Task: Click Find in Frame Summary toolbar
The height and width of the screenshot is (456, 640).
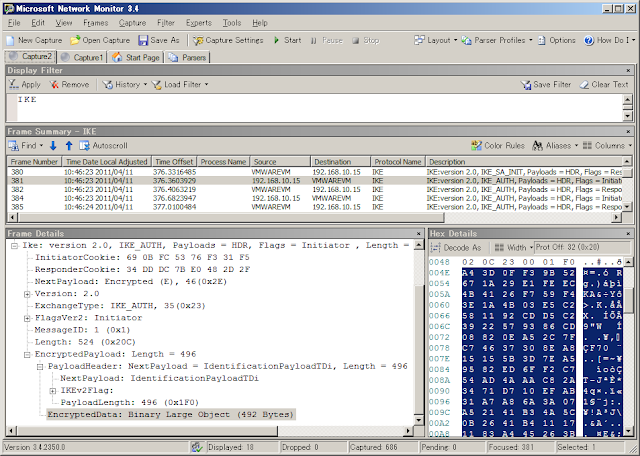Action: point(26,146)
